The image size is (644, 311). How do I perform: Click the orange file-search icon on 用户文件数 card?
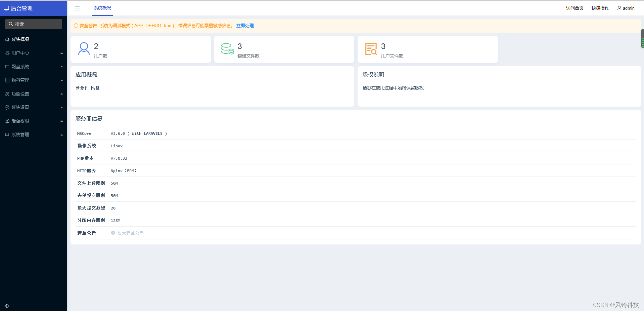click(x=371, y=49)
